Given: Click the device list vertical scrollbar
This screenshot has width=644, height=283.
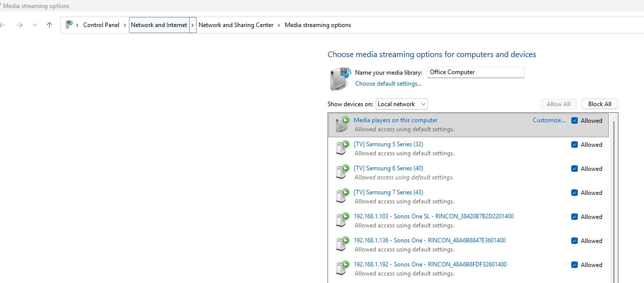Looking at the screenshot, I should tap(614, 200).
